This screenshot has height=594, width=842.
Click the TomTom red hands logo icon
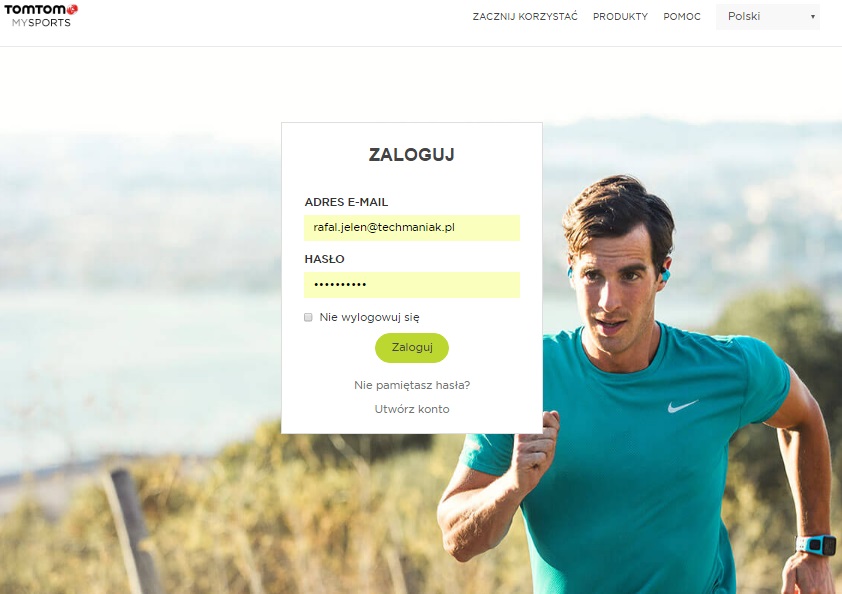point(72,9)
